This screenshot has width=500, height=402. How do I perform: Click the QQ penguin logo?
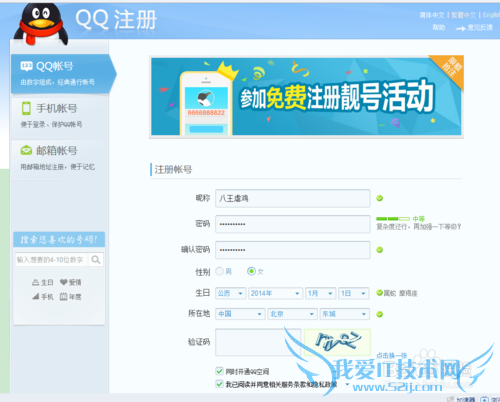(41, 24)
